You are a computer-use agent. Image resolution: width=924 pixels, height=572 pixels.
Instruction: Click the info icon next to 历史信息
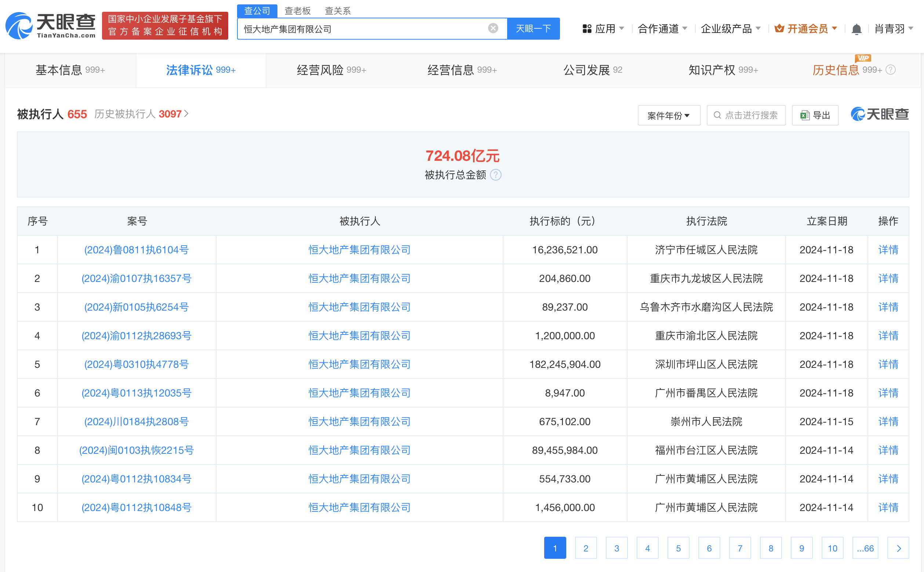pos(891,70)
